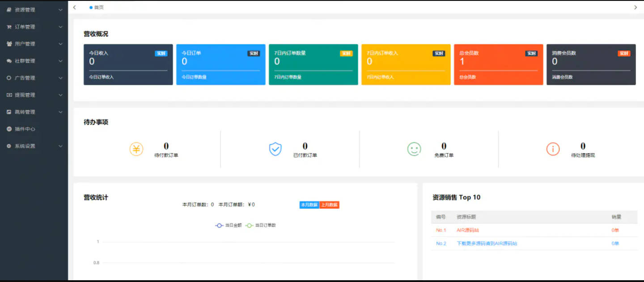Click the No.2 entry number
Screen dimensions: 644x282
(441, 244)
